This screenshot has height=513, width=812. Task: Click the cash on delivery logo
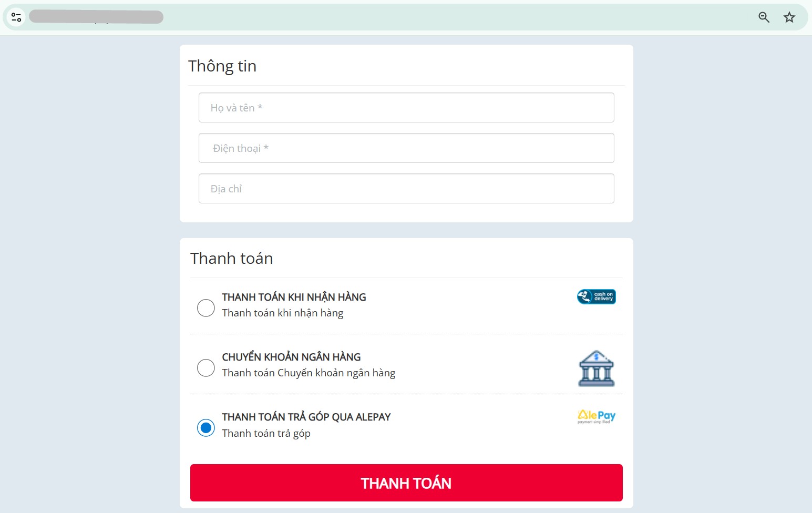tap(597, 297)
